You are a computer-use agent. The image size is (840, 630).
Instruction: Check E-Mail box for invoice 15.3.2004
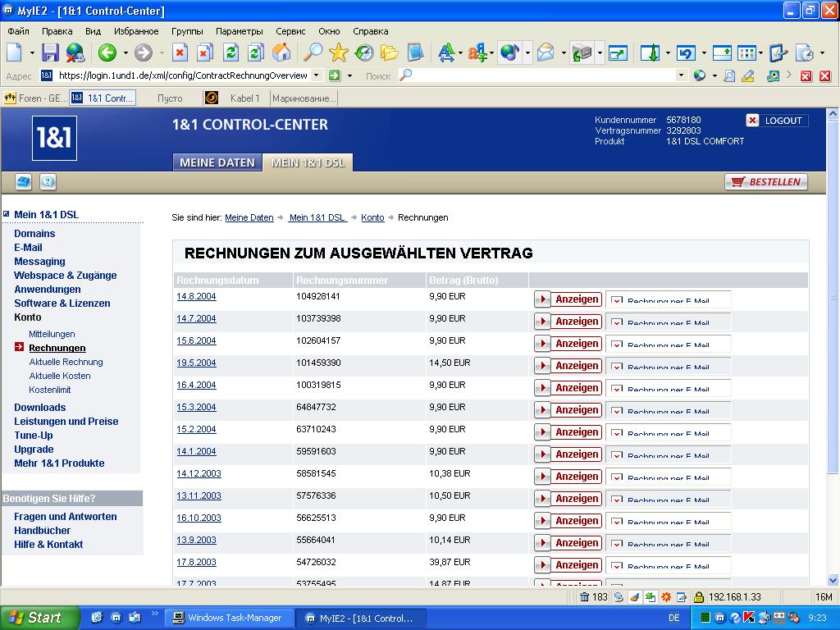click(617, 411)
